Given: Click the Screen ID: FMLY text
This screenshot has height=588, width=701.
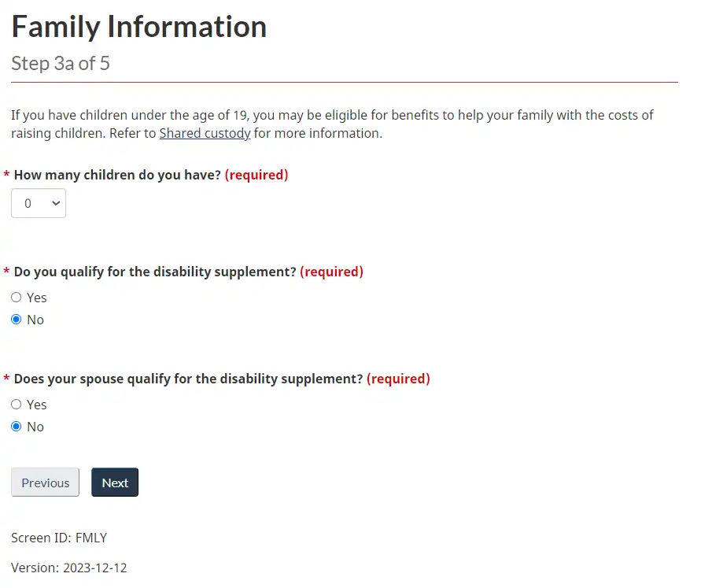Looking at the screenshot, I should (59, 538).
